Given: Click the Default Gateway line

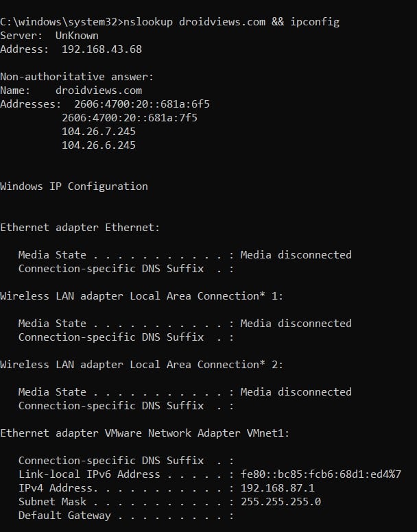Looking at the screenshot, I should 64,516.
